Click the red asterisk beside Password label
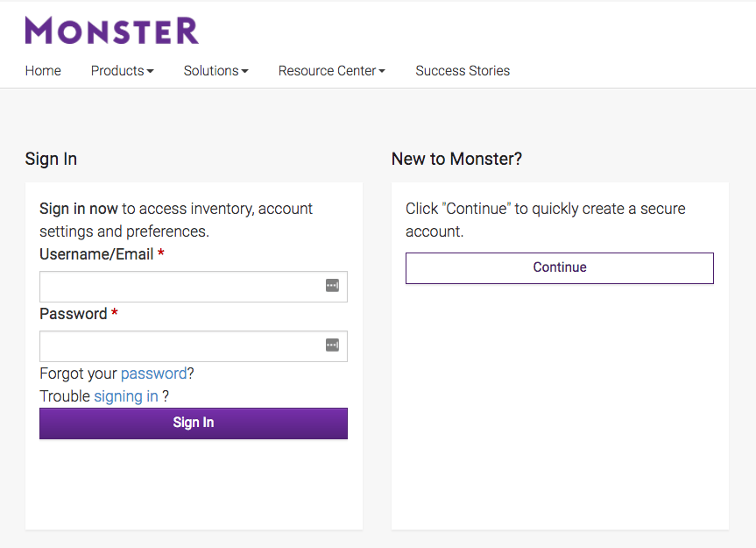The width and height of the screenshot is (756, 548). pos(115,313)
